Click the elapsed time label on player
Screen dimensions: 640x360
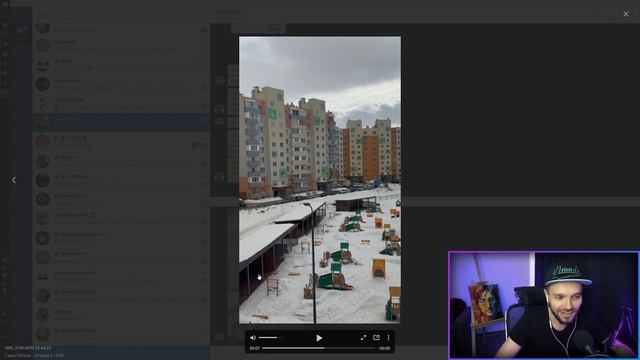coord(254,349)
